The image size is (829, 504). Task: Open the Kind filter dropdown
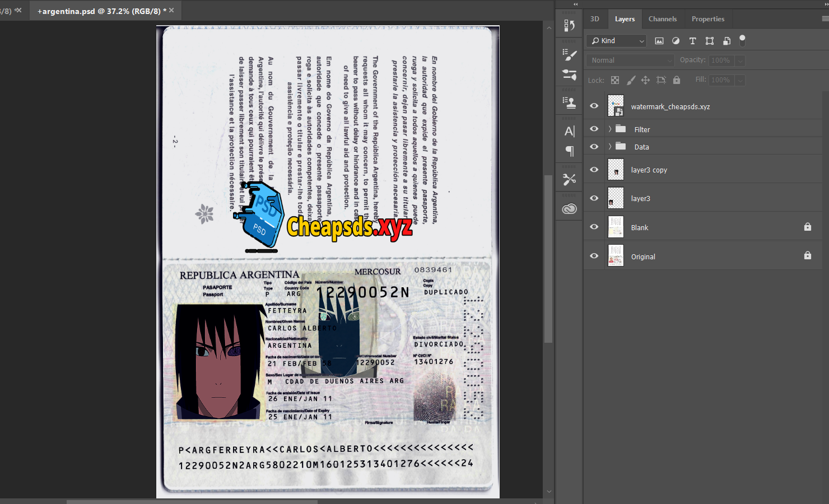click(617, 41)
